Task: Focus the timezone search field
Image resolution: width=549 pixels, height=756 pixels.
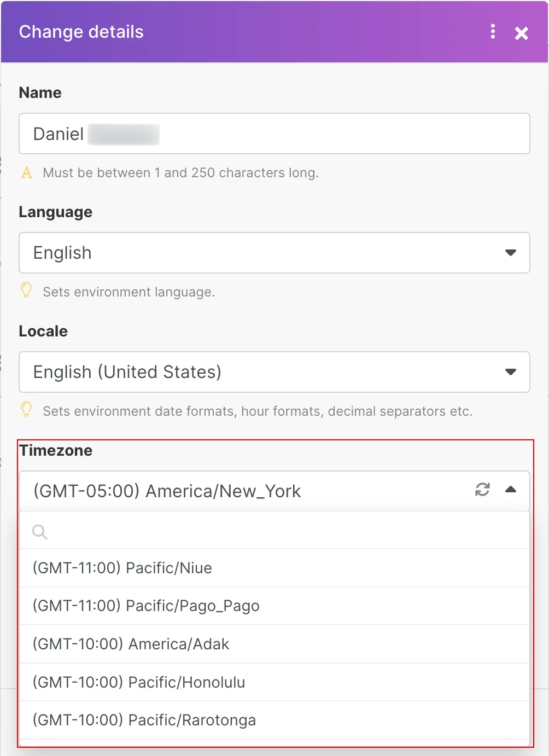Action: point(274,531)
